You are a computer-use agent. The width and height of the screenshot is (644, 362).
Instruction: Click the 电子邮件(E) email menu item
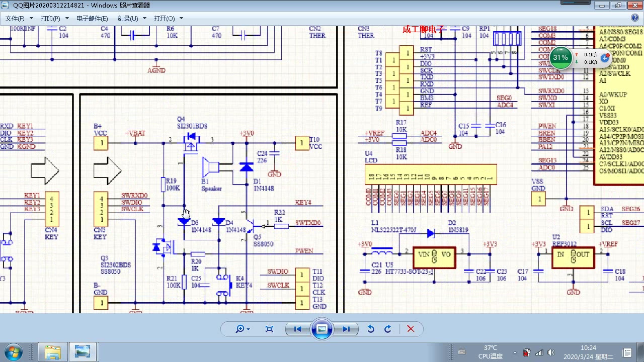coord(92,18)
